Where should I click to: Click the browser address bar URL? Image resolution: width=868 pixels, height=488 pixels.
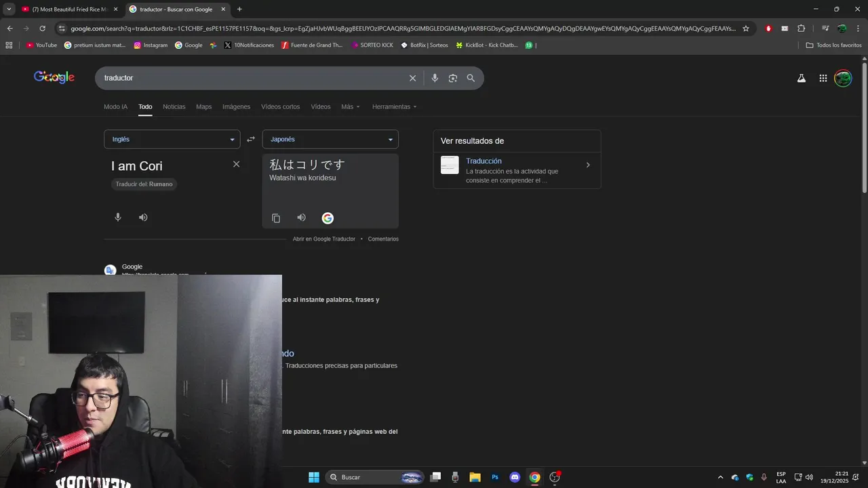point(403,28)
